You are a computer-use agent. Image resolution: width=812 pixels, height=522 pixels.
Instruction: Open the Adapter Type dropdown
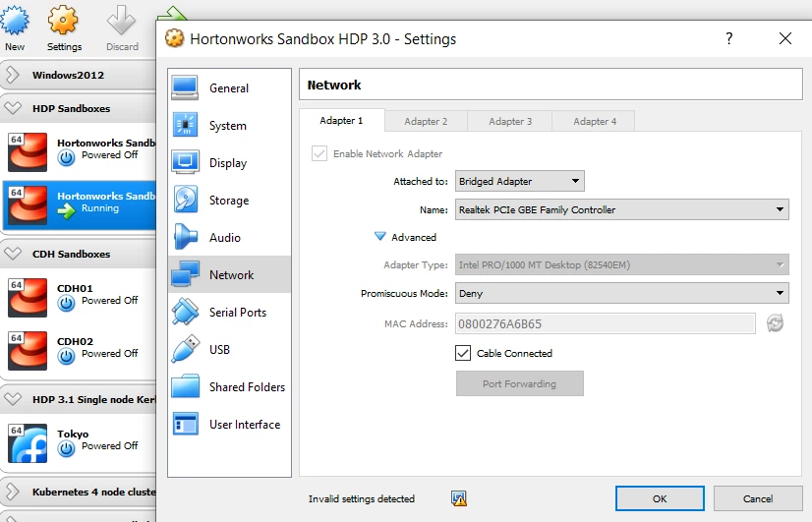click(x=622, y=264)
